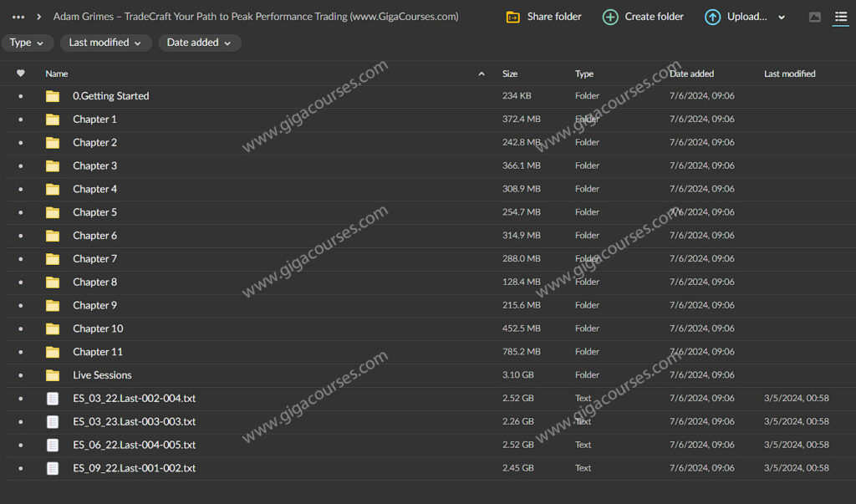Open the breadcrumb ellipsis menu

point(18,17)
